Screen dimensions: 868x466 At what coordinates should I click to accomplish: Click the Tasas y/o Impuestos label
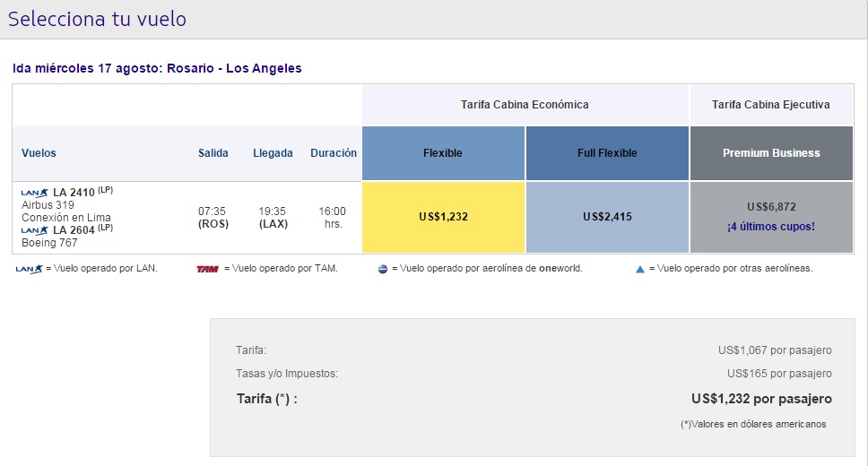[287, 374]
